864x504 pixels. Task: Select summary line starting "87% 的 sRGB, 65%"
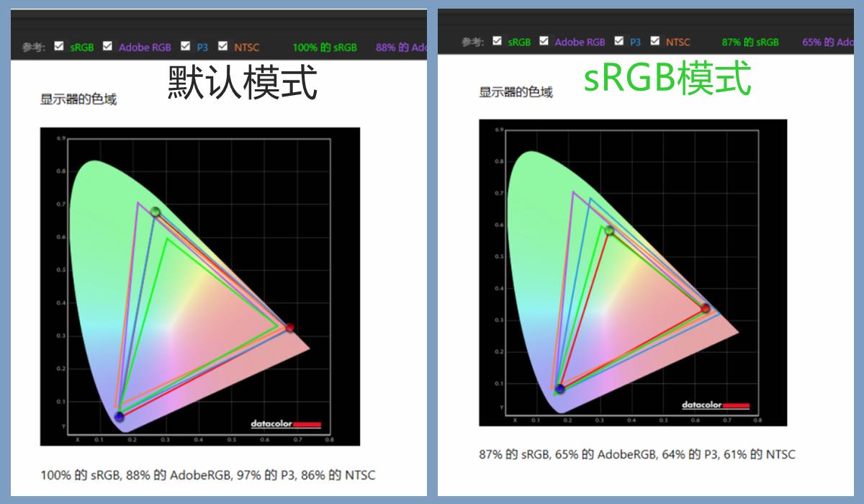point(637,454)
